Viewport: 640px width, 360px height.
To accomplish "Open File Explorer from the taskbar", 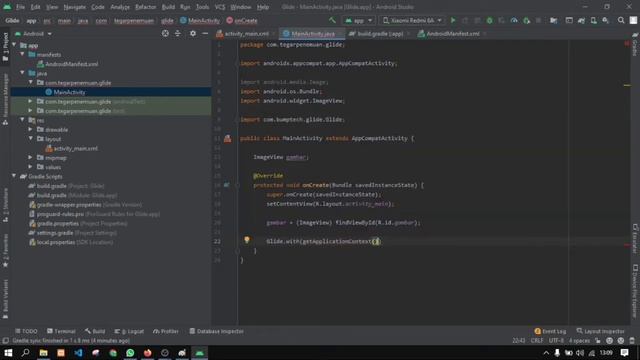I will coord(43,353).
